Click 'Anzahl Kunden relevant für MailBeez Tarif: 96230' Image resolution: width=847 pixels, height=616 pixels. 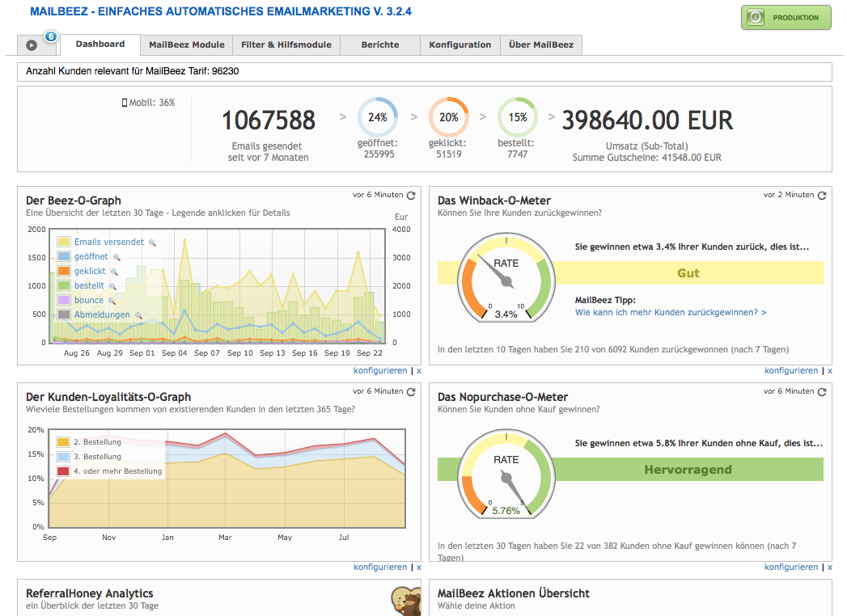133,71
